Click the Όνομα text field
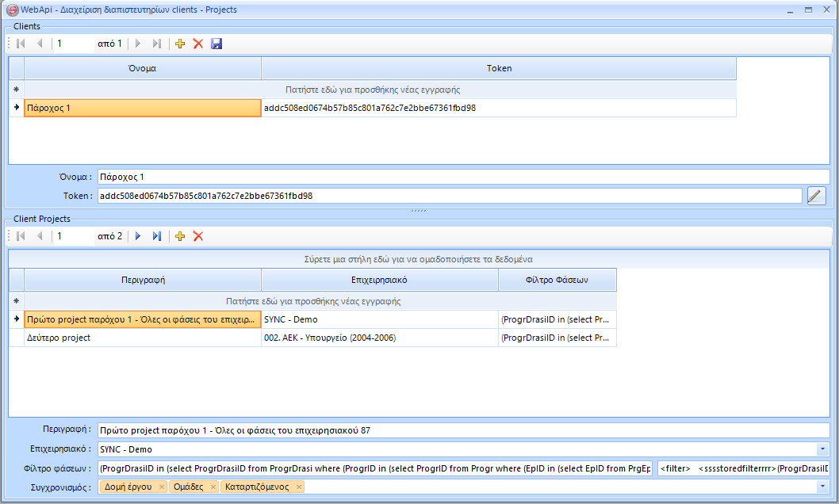 [x=463, y=177]
